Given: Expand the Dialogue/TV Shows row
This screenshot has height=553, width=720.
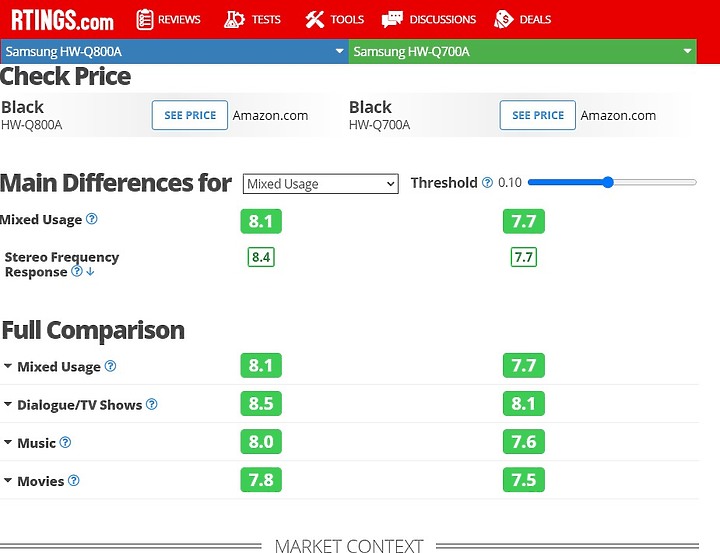Looking at the screenshot, I should tap(7, 404).
